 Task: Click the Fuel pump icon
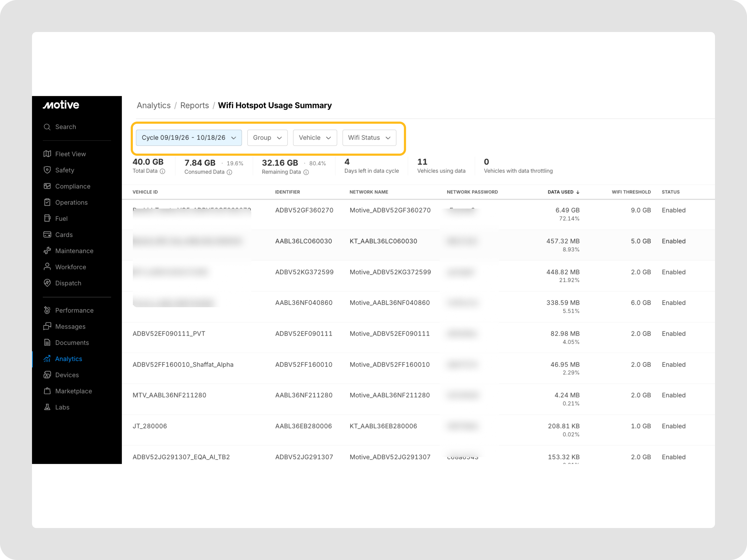pyautogui.click(x=47, y=218)
